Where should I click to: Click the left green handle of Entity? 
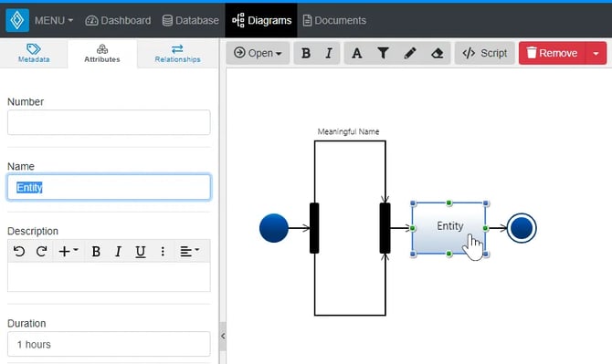point(413,228)
